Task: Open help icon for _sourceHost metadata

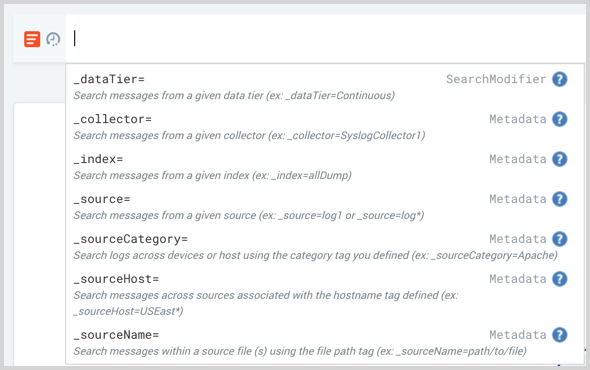Action: tap(560, 279)
